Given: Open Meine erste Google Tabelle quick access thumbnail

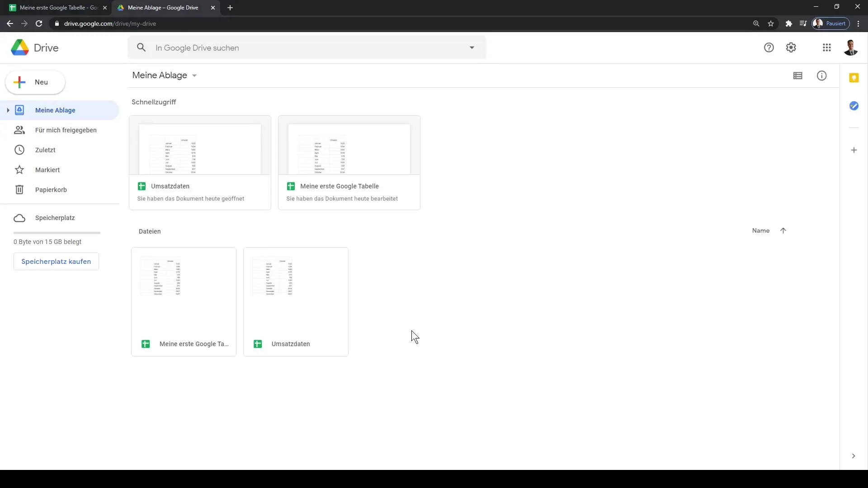Looking at the screenshot, I should (x=349, y=145).
